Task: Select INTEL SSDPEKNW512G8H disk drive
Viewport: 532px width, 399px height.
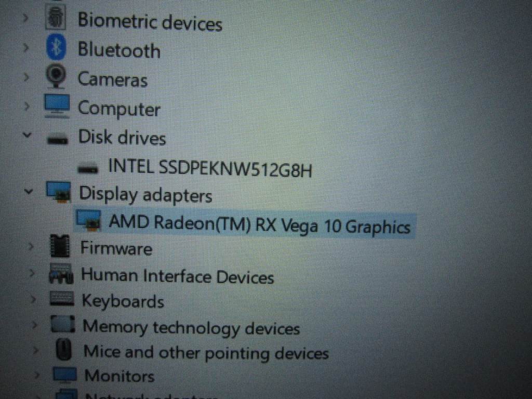Action: click(210, 168)
